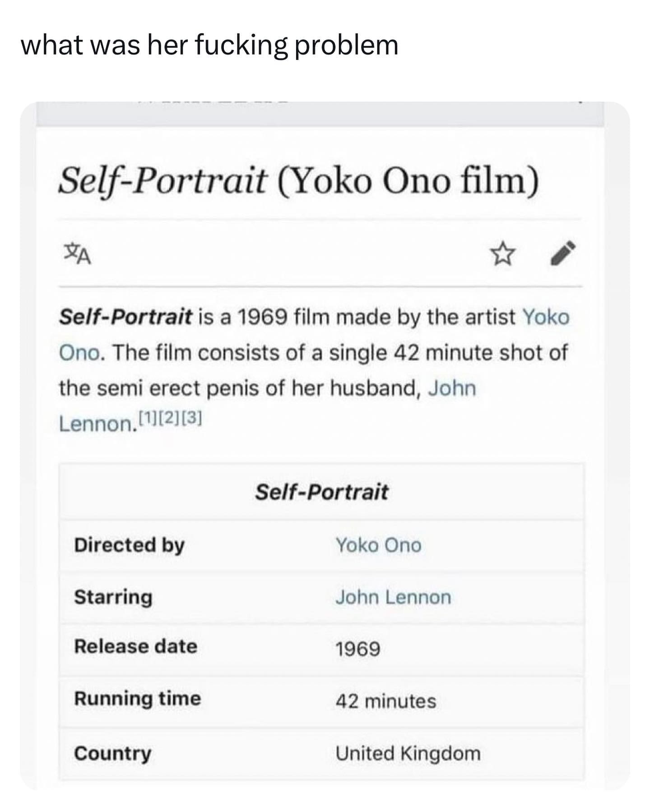Click the Running time label
Screen dimensions: 650x812
pyautogui.click(x=137, y=698)
